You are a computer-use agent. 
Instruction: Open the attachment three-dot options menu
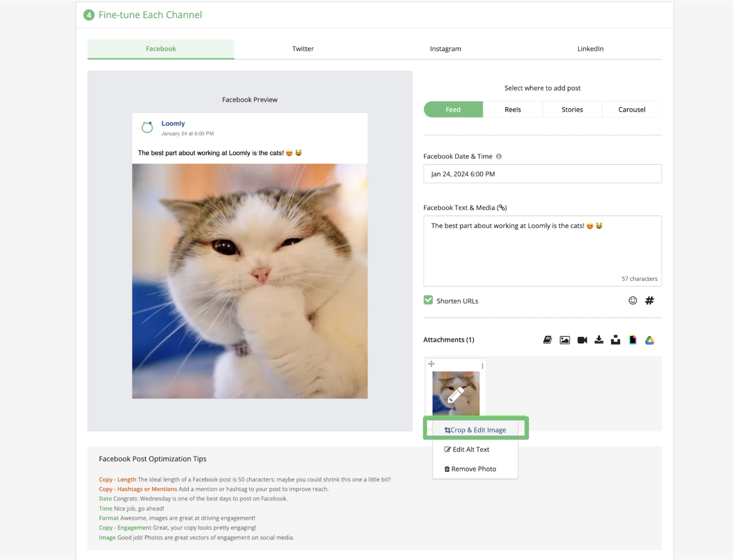click(482, 366)
